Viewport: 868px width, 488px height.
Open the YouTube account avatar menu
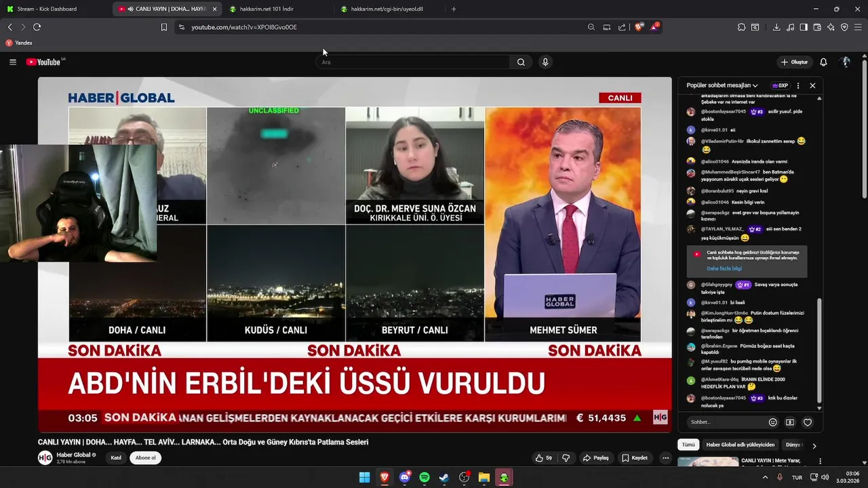click(x=846, y=62)
